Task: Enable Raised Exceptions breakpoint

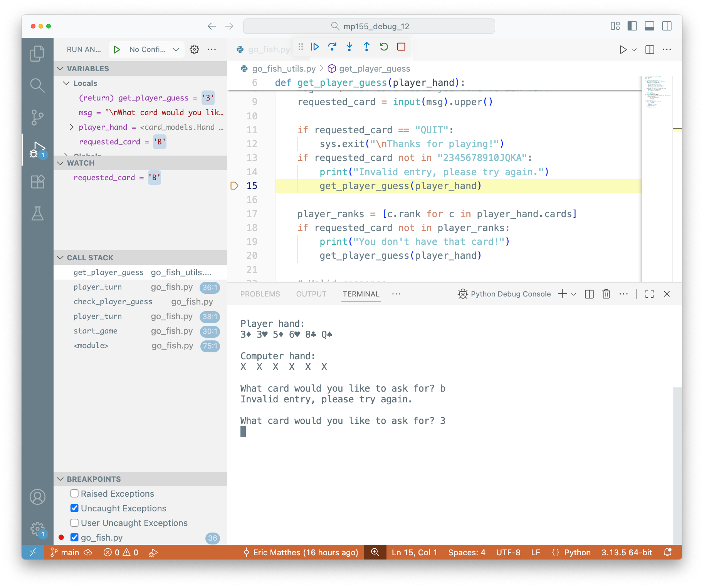Action: point(74,493)
